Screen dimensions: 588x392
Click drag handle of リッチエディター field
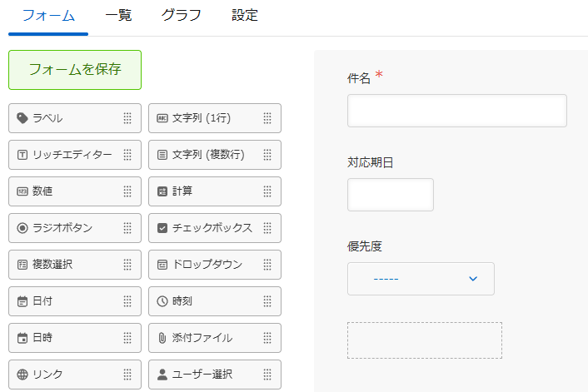click(x=127, y=155)
